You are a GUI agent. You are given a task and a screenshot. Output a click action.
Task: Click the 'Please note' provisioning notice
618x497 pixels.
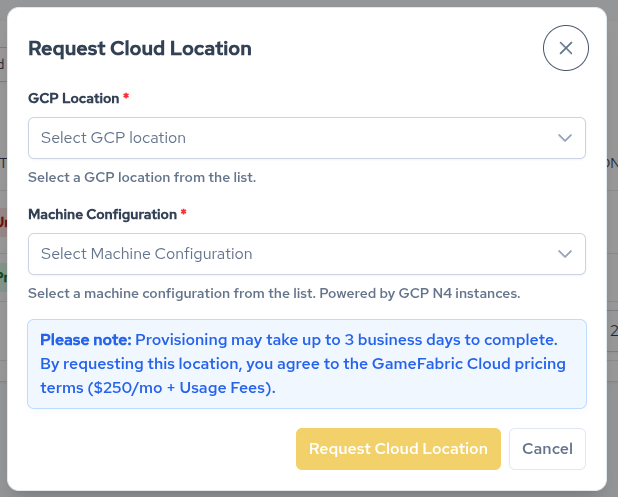click(307, 364)
